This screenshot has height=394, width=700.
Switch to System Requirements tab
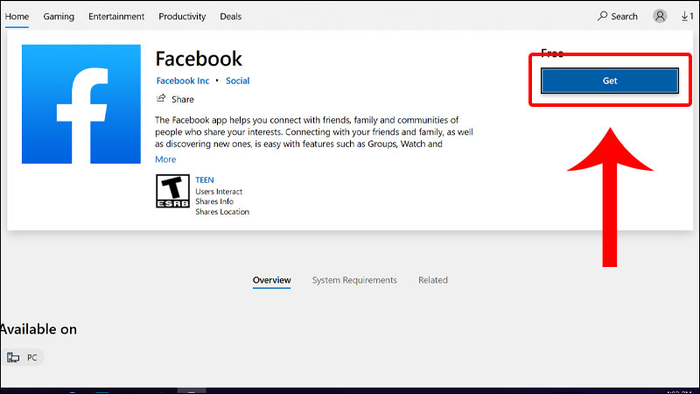tap(354, 280)
